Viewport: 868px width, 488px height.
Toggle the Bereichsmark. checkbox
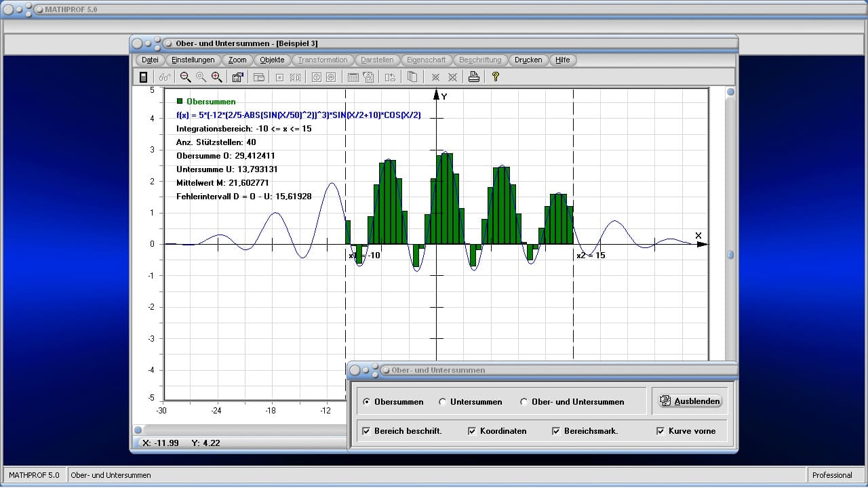click(x=556, y=431)
